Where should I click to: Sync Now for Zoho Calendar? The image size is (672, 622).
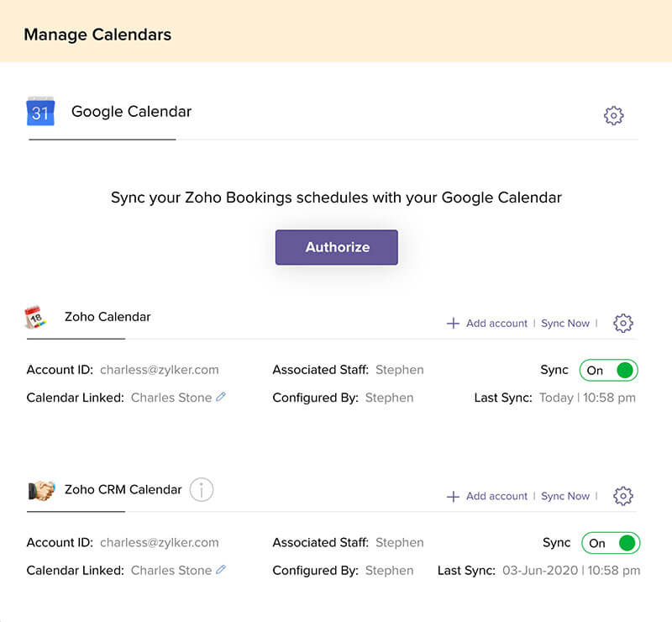(x=565, y=324)
